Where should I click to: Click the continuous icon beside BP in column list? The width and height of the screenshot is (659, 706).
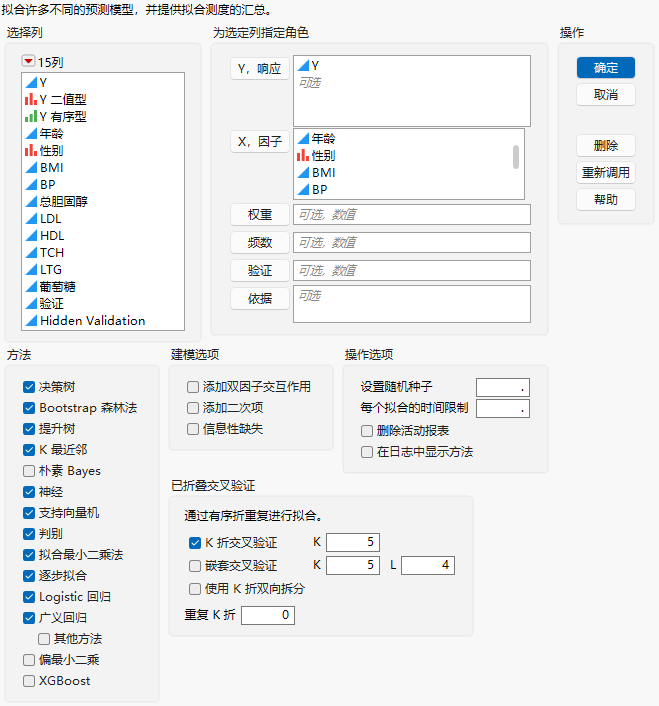point(31,185)
